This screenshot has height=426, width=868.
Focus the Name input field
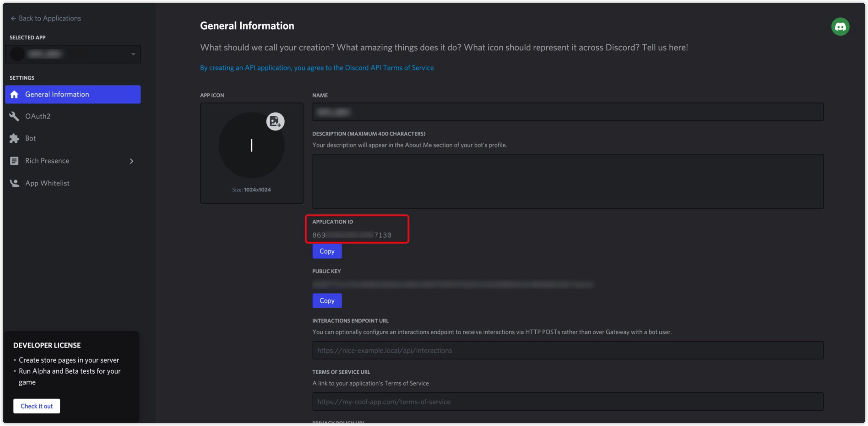point(568,112)
